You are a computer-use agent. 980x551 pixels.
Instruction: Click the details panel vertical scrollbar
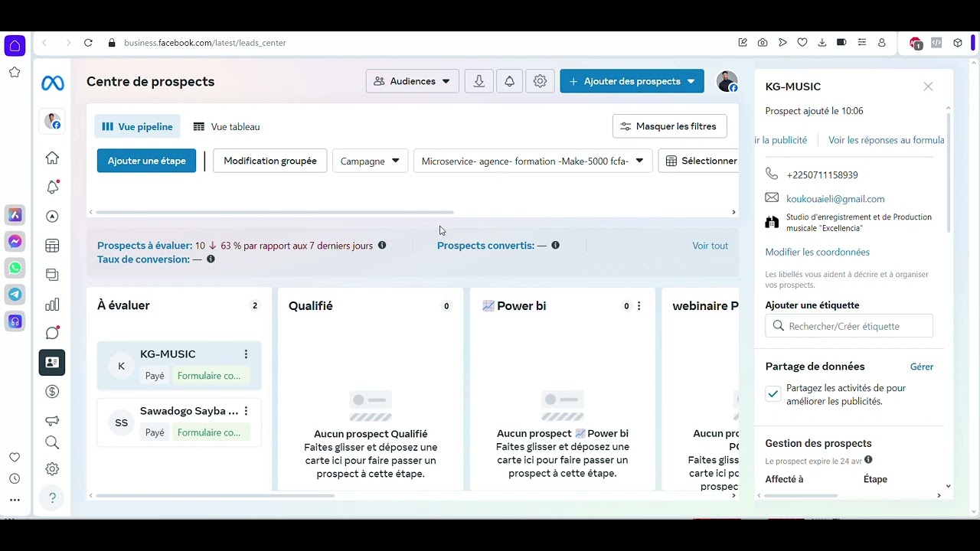[948, 172]
